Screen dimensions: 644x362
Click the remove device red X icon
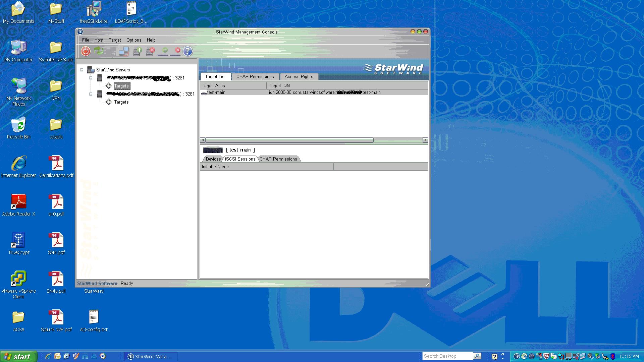[x=175, y=51]
